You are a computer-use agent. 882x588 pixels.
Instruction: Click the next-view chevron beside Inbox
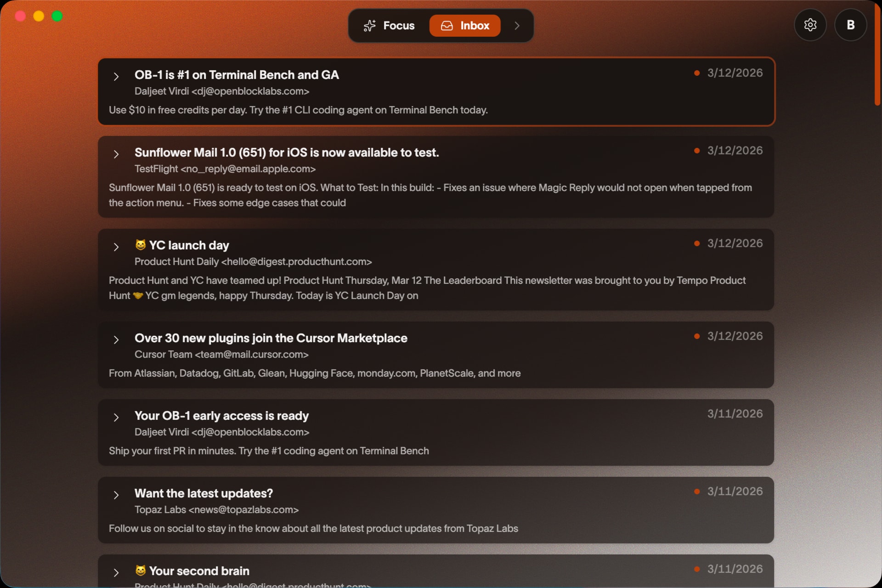[x=517, y=26]
